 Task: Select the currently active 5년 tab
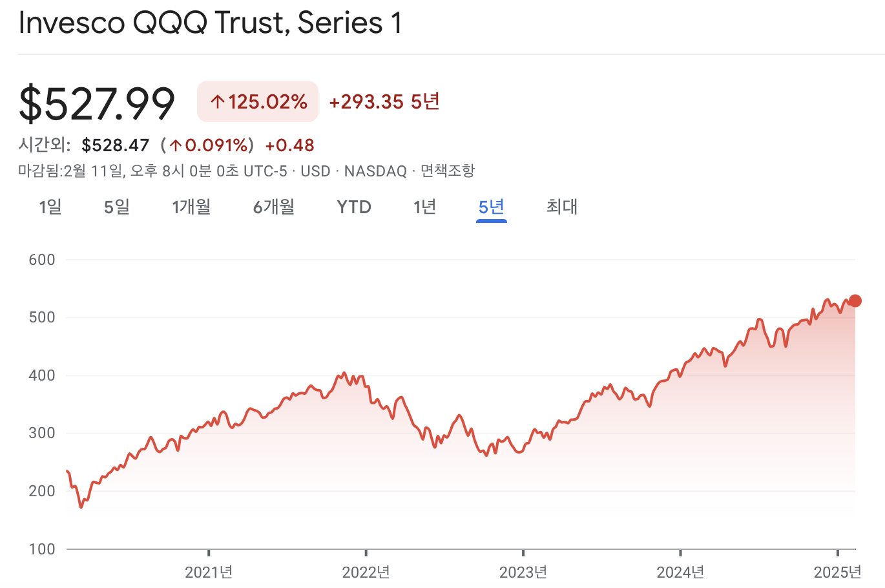(x=491, y=207)
